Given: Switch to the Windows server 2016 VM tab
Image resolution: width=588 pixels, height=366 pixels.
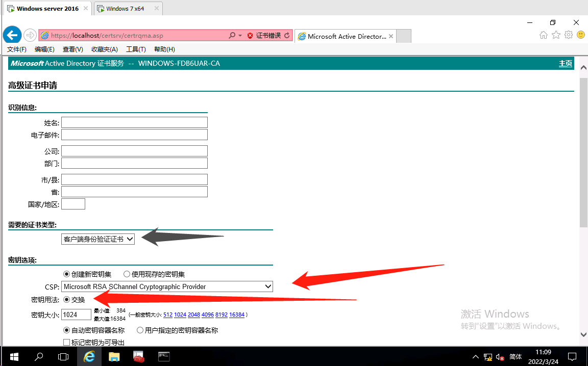Looking at the screenshot, I should (x=47, y=8).
